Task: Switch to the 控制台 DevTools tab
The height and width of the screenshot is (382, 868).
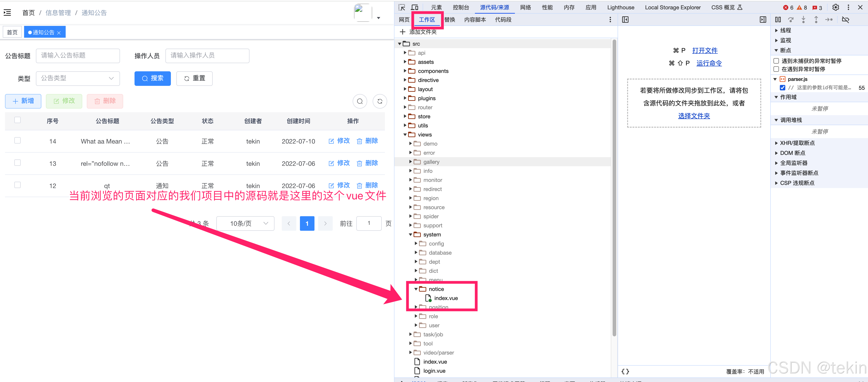Action: pos(461,7)
